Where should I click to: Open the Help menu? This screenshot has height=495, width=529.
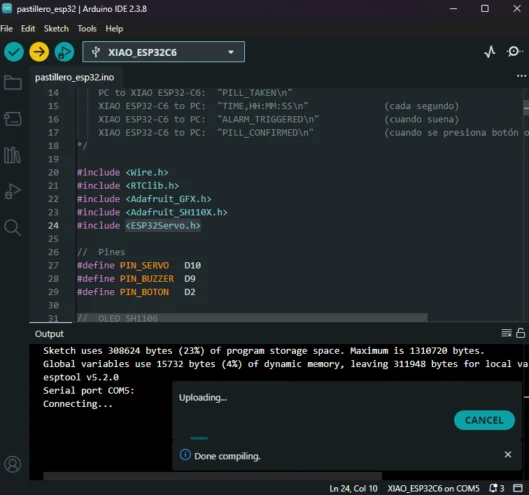pos(114,29)
